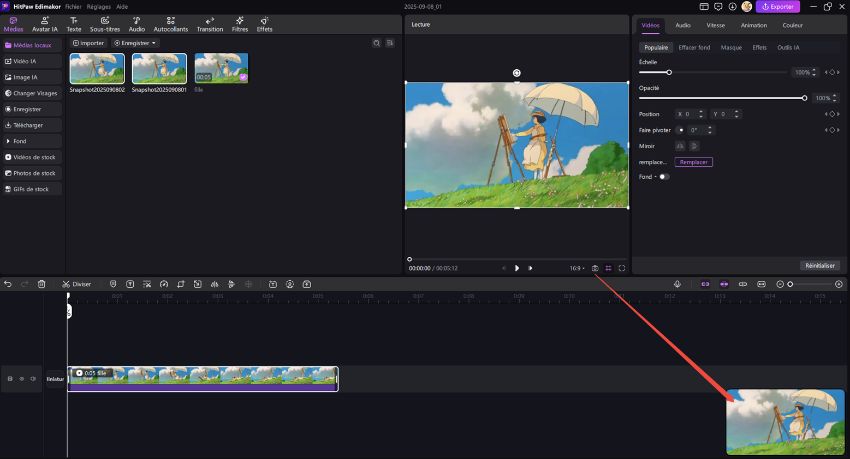The width and height of the screenshot is (850, 459).
Task: Select the Effacer fond sub-tab
Action: [x=694, y=47]
